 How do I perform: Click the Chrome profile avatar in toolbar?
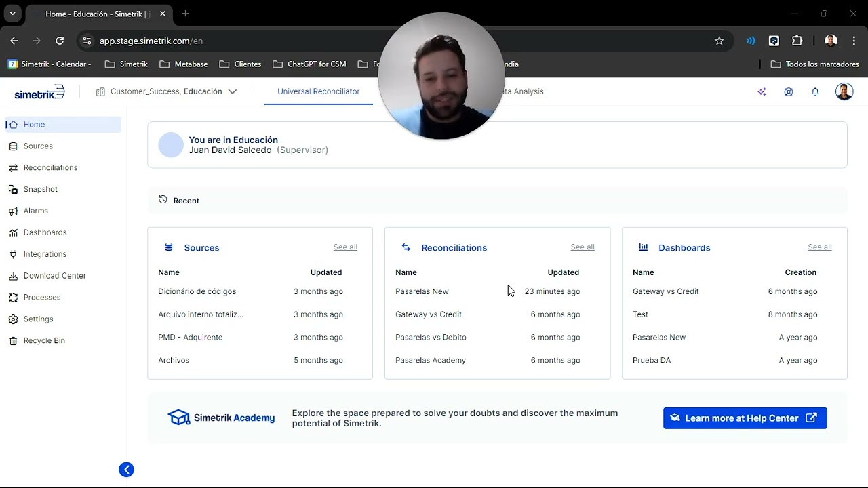point(831,41)
